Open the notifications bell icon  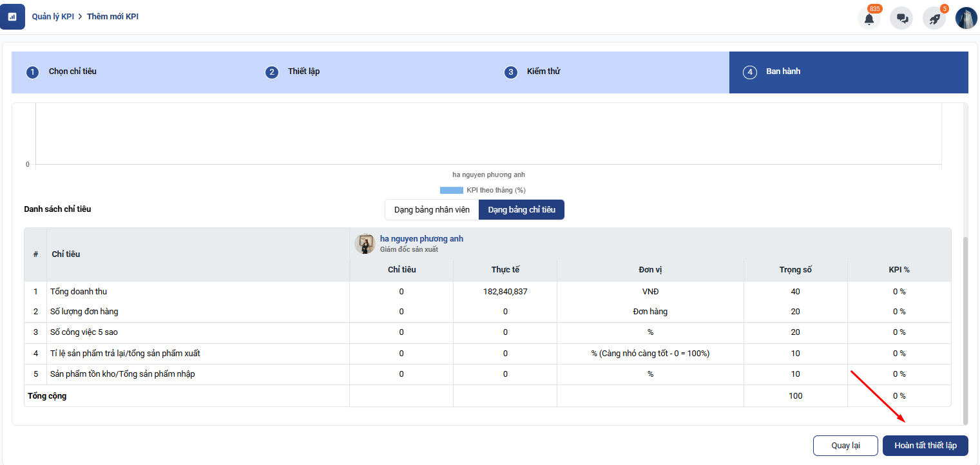[x=869, y=19]
